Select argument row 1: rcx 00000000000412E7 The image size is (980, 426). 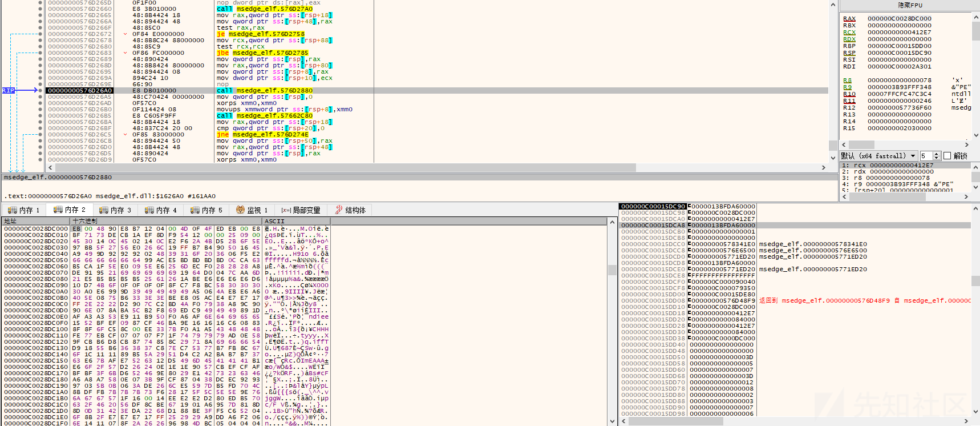coord(906,165)
